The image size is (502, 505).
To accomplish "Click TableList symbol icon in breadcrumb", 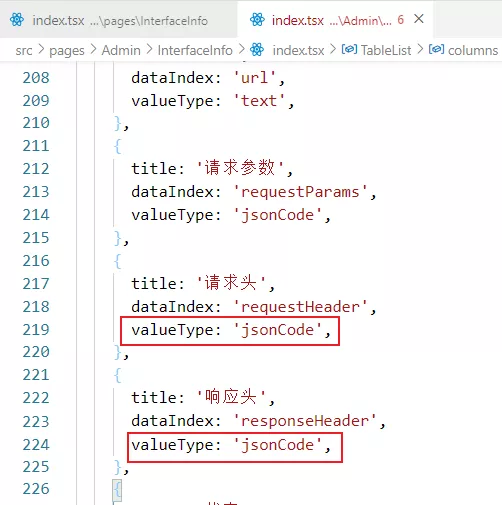I will click(349, 49).
